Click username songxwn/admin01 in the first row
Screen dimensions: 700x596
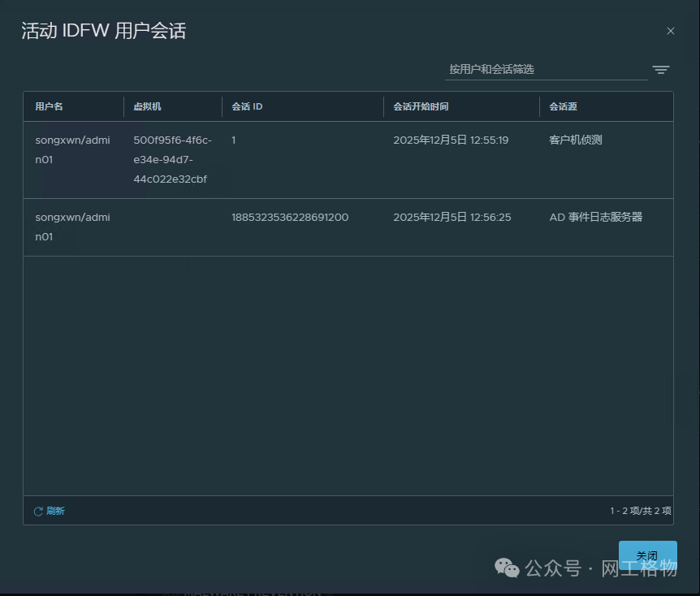[73, 149]
